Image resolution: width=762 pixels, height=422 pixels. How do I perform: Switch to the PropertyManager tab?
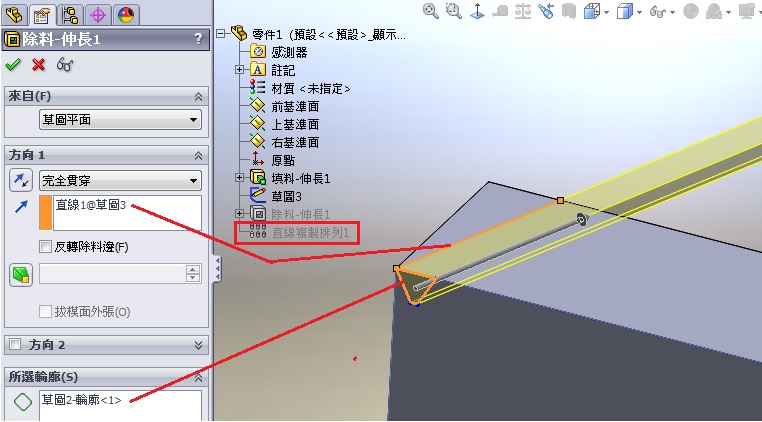pyautogui.click(x=42, y=15)
